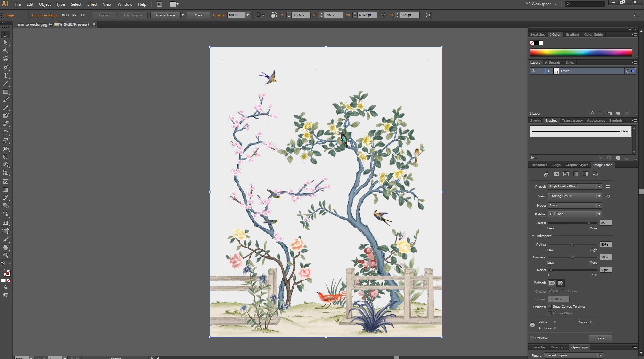Viewport: 644px width, 359px height.
Task: Switch to the Pathfinder tab
Action: pos(539,165)
